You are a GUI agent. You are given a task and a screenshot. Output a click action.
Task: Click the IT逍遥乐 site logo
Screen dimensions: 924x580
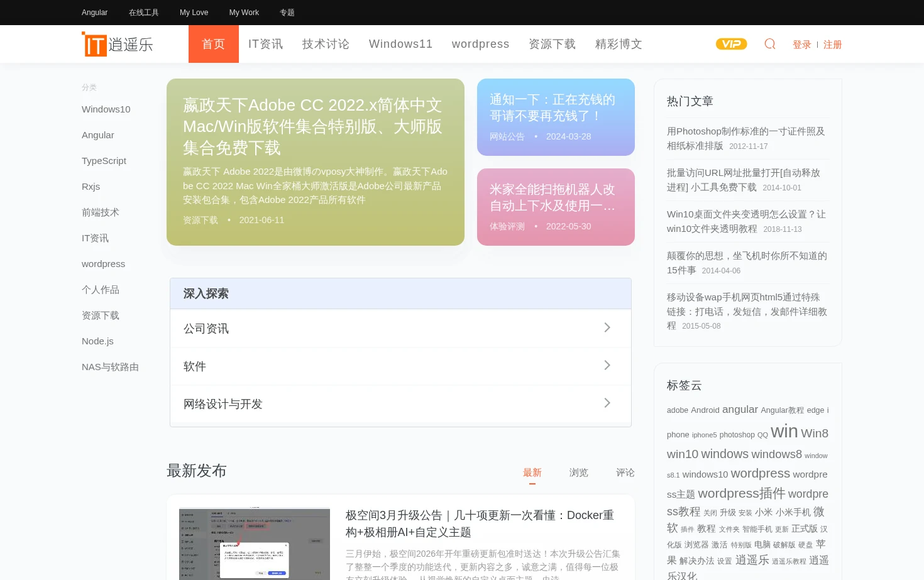point(118,44)
